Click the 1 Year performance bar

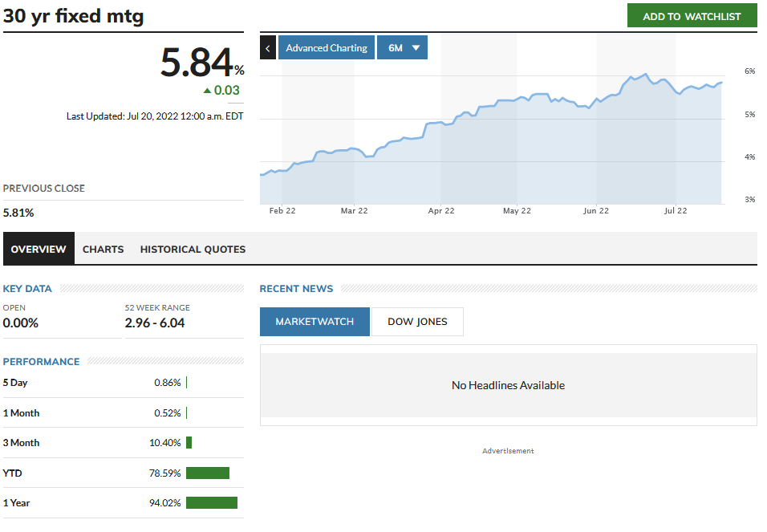(x=212, y=502)
